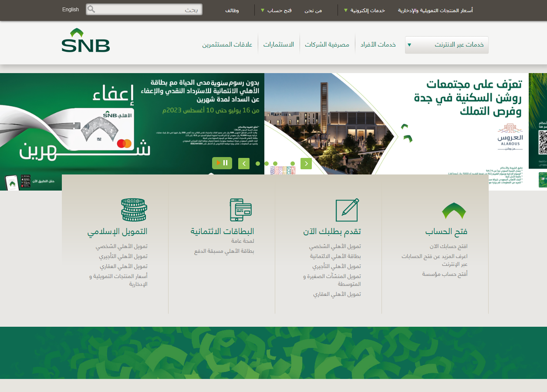Open خدمات الأفراد menu
The image size is (547, 392).
pos(378,44)
